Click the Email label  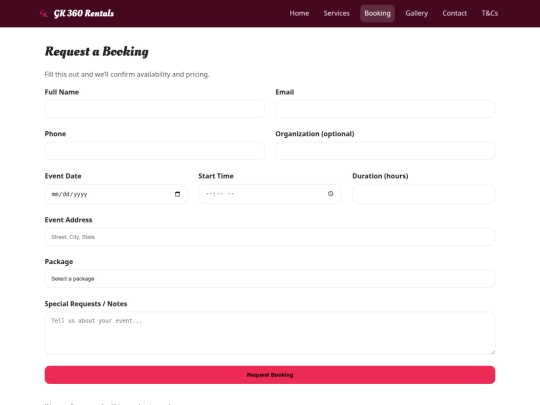click(284, 92)
